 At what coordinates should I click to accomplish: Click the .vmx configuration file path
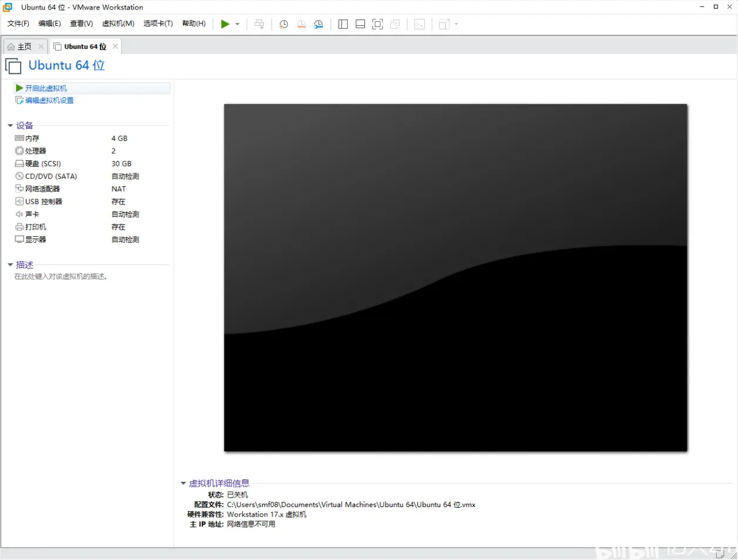[351, 505]
